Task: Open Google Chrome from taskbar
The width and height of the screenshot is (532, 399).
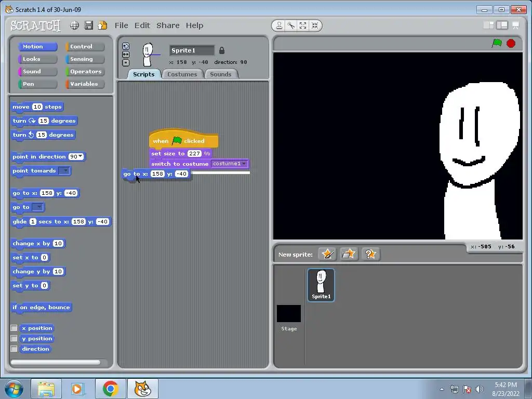Action: 110,389
